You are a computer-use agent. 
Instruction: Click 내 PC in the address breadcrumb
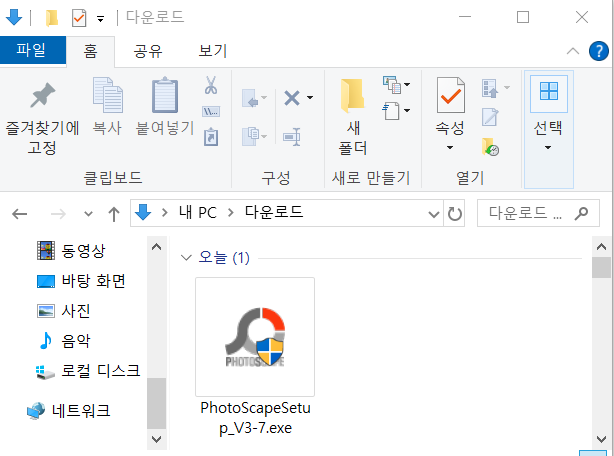tap(197, 213)
